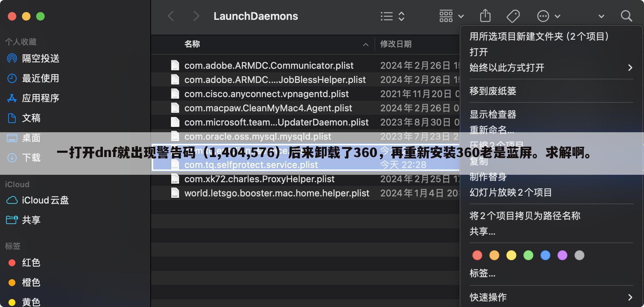
Task: Choose 用所选项目新建文件夹 in context menu
Action: coord(539,37)
